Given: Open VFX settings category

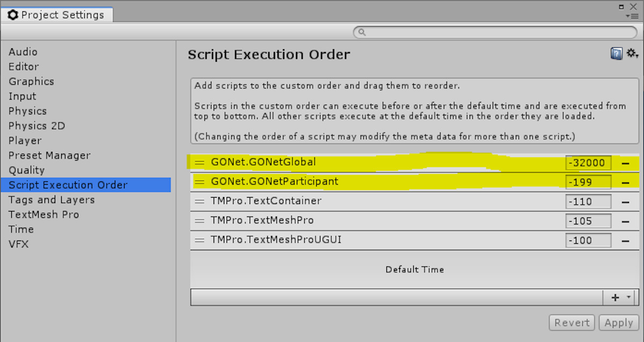Looking at the screenshot, I should [19, 244].
